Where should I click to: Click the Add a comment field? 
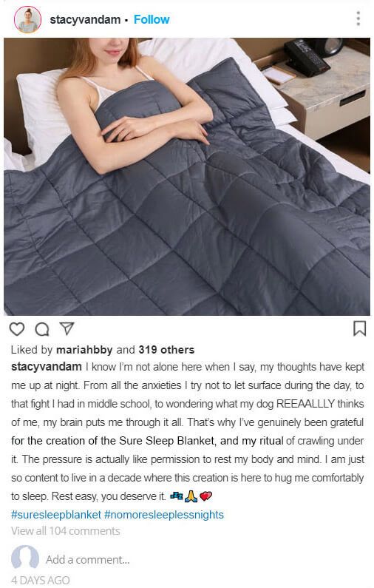tap(88, 559)
